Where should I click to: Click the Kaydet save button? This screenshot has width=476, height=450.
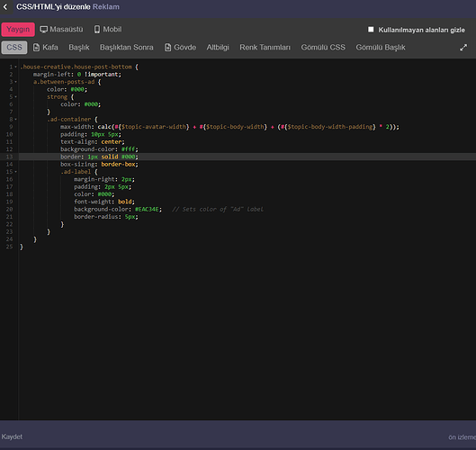click(12, 436)
